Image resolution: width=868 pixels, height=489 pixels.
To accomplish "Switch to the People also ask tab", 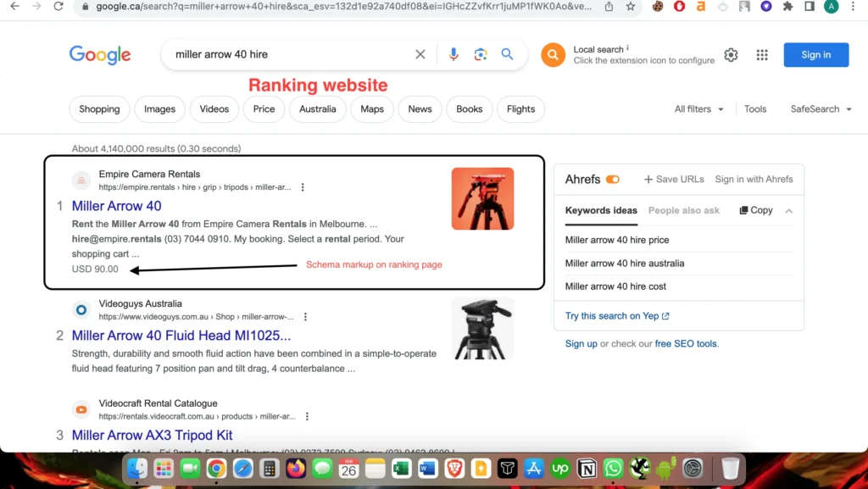I will 683,210.
